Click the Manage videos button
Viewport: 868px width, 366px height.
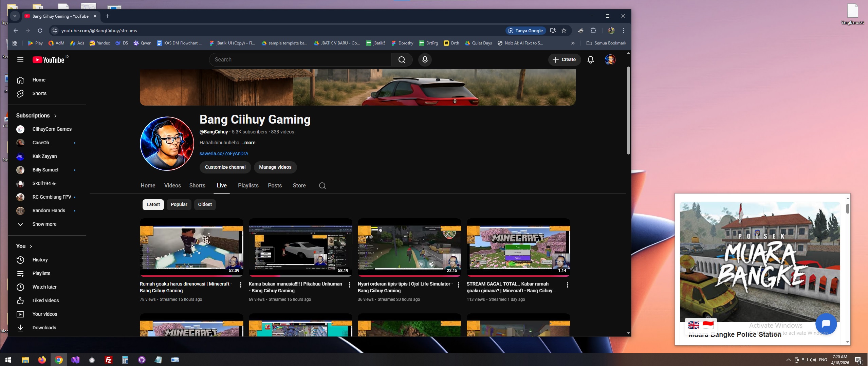tap(275, 167)
